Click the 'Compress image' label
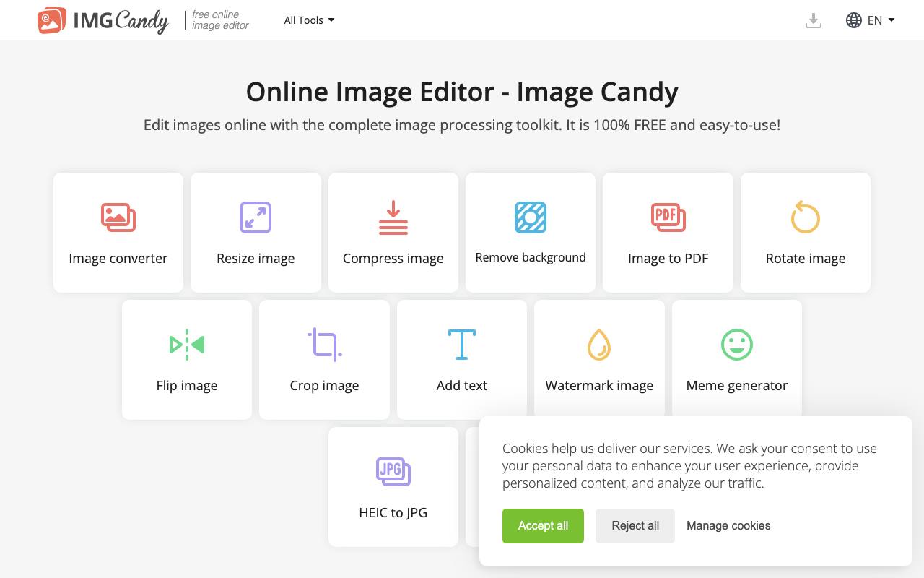 click(x=393, y=259)
